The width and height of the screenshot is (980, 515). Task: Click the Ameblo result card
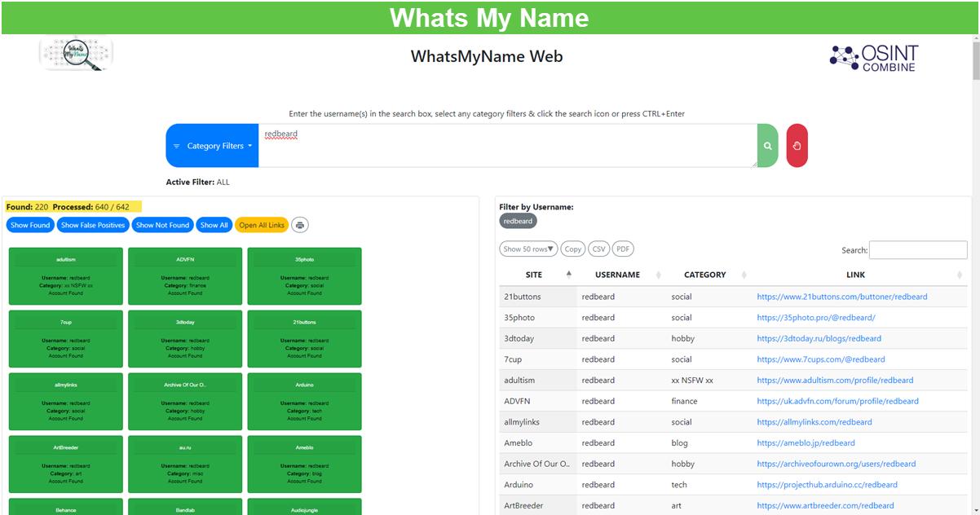tap(304, 464)
